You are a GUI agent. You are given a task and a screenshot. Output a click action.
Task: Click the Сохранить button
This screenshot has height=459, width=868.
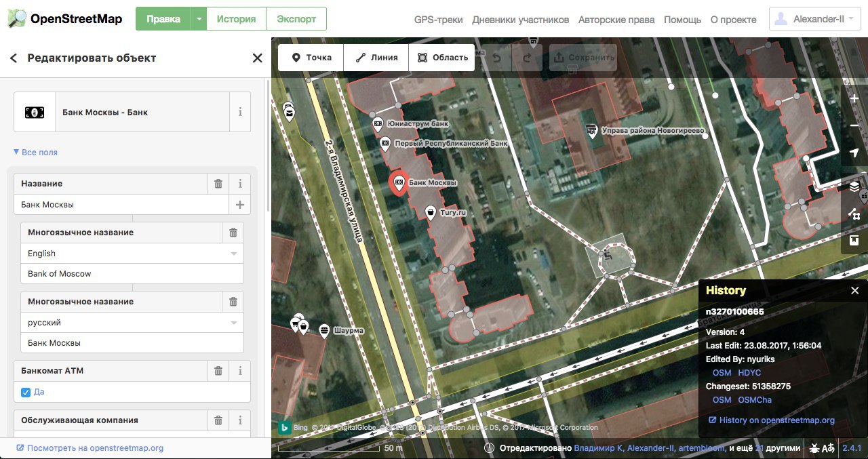(x=583, y=58)
